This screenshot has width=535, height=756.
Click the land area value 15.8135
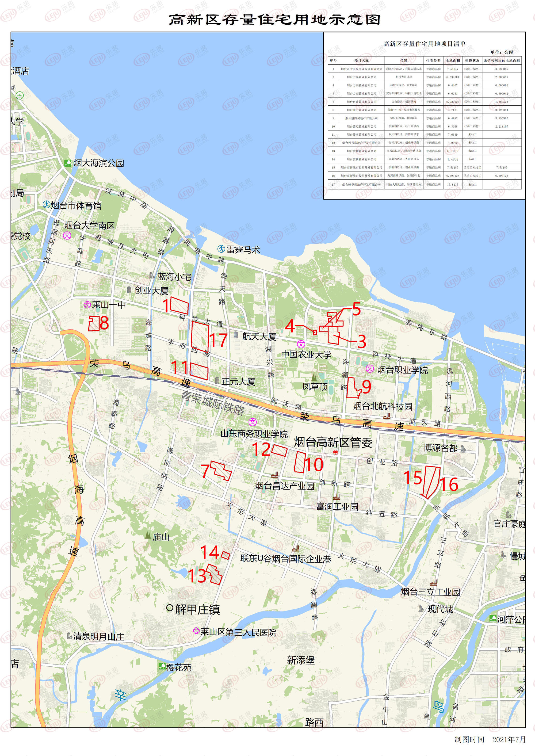pos(453,185)
